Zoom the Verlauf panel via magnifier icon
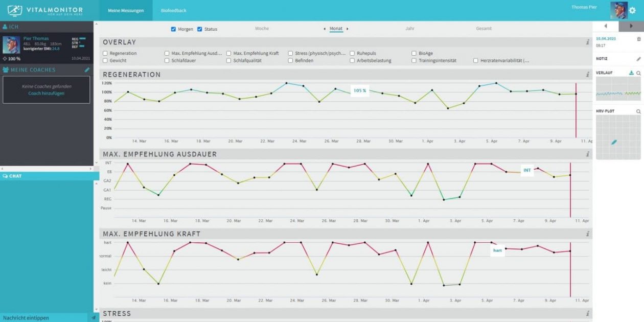 [x=638, y=73]
